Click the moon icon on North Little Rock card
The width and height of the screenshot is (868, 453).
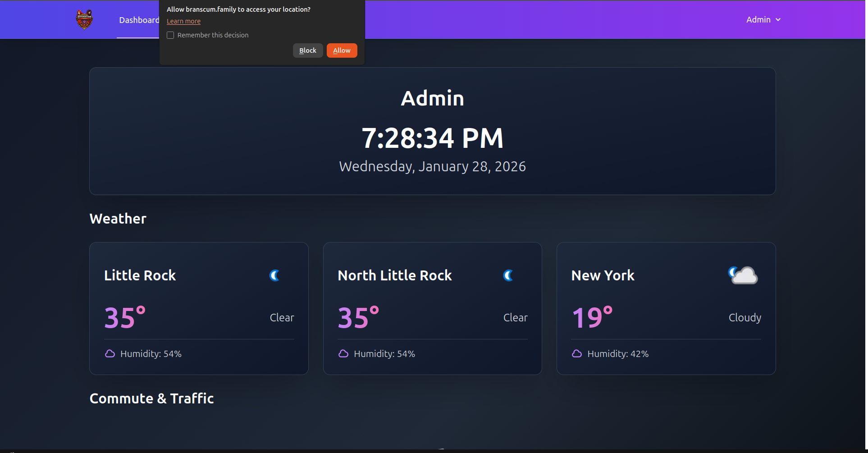[508, 275]
